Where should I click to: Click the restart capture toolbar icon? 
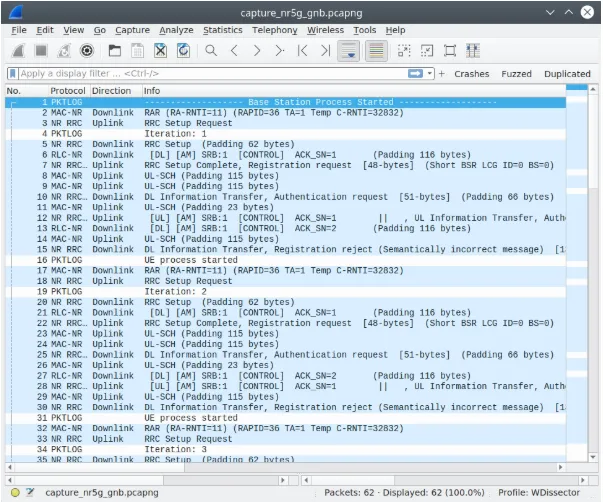pyautogui.click(x=64, y=50)
